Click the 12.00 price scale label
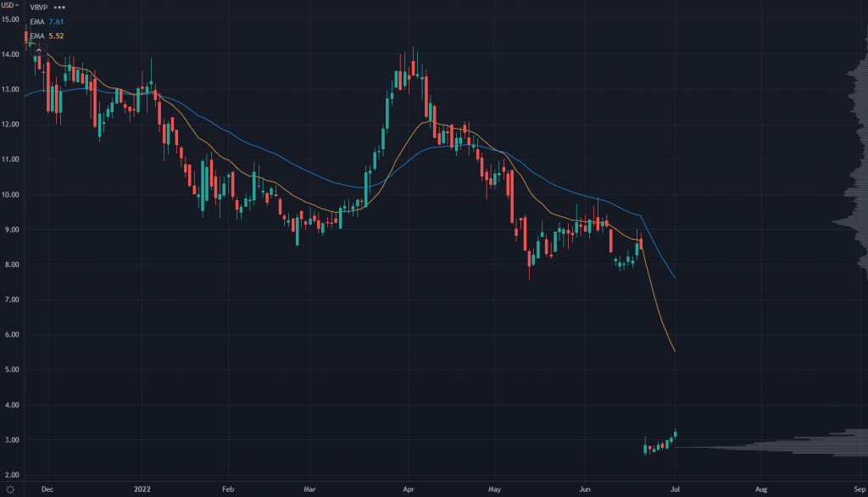This screenshot has height=497, width=868. (x=10, y=124)
